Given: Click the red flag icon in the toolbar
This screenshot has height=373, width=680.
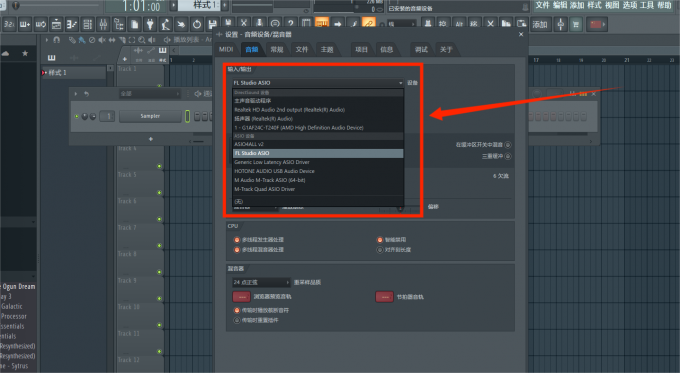Looking at the screenshot, I should click(595, 24).
